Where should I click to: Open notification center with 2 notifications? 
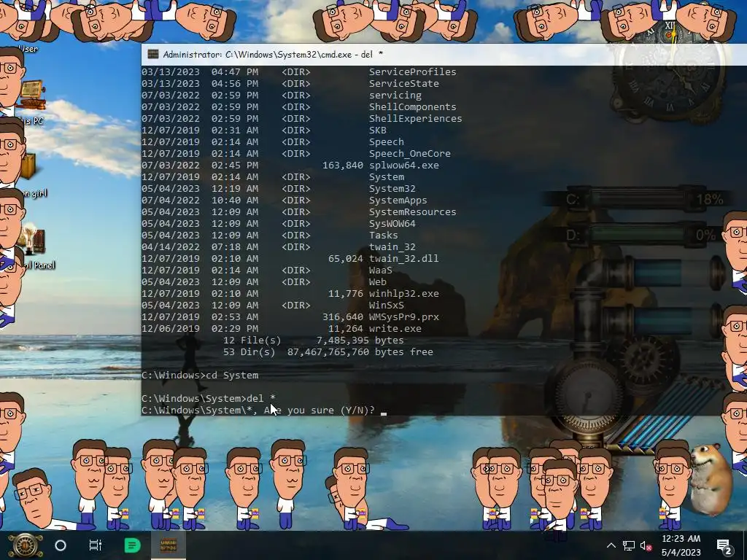tap(724, 546)
